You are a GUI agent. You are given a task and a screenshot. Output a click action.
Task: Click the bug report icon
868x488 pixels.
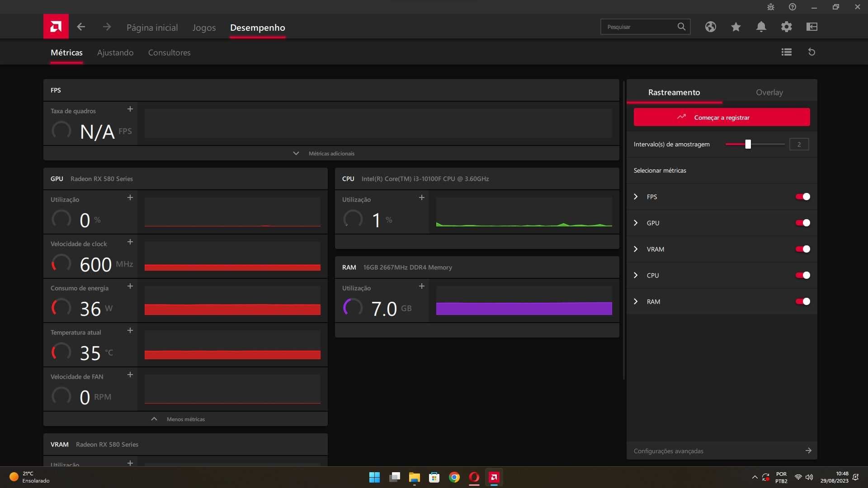point(771,7)
